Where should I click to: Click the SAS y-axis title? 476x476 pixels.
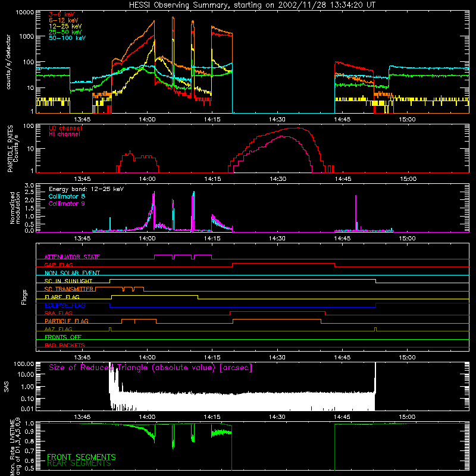pos(7,387)
